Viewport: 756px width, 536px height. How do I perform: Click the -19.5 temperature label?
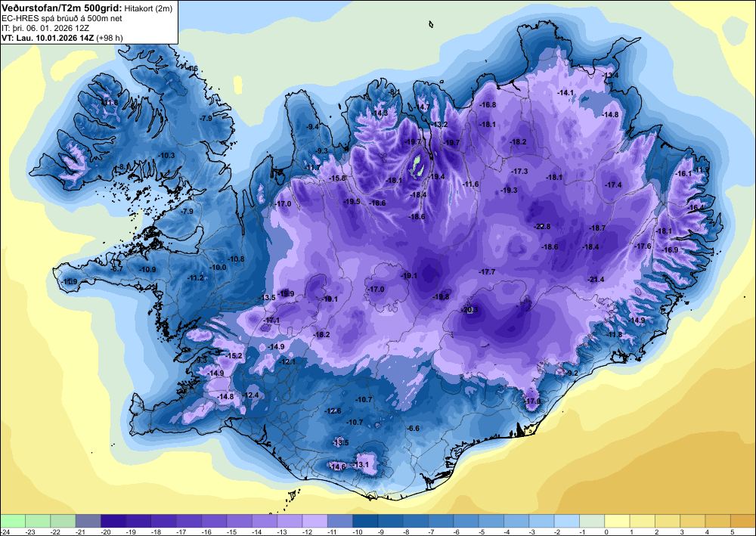[352, 202]
